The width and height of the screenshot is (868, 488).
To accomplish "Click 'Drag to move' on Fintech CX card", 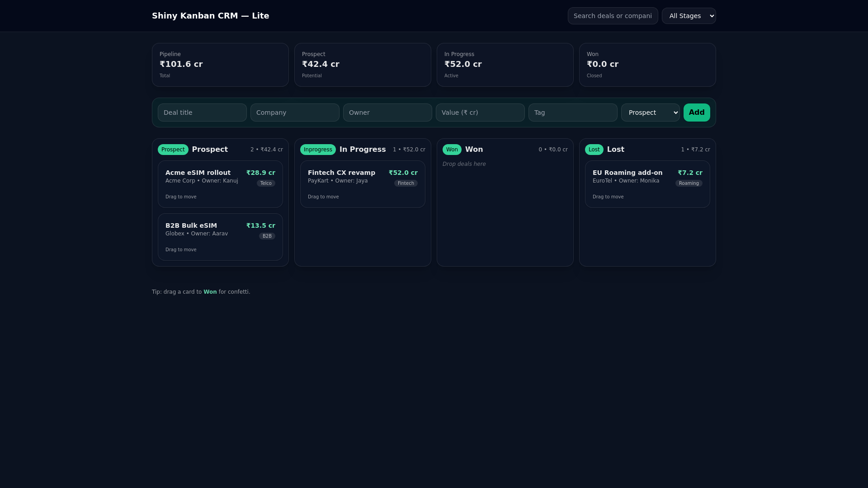I will coord(323,197).
